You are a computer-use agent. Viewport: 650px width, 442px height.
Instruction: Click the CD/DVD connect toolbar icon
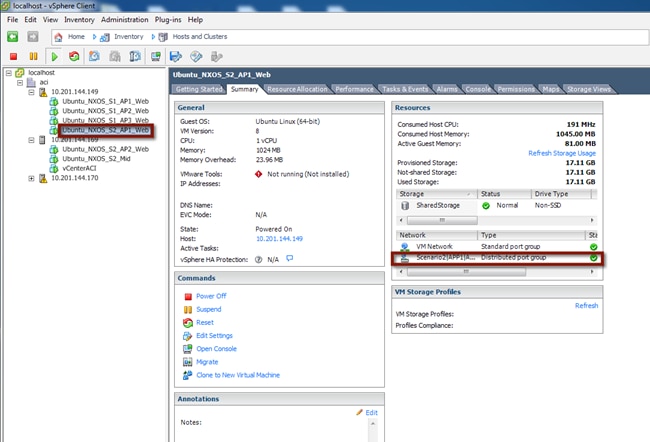196,56
